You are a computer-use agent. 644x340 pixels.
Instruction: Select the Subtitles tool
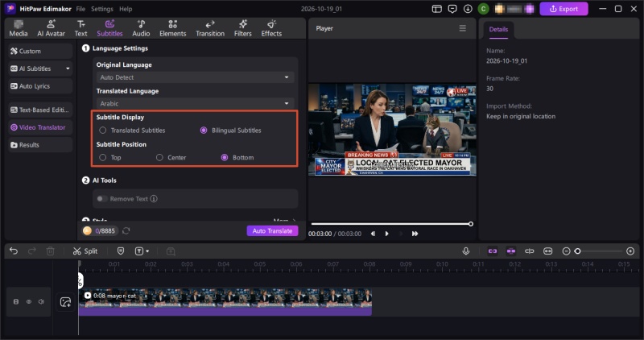pos(109,28)
